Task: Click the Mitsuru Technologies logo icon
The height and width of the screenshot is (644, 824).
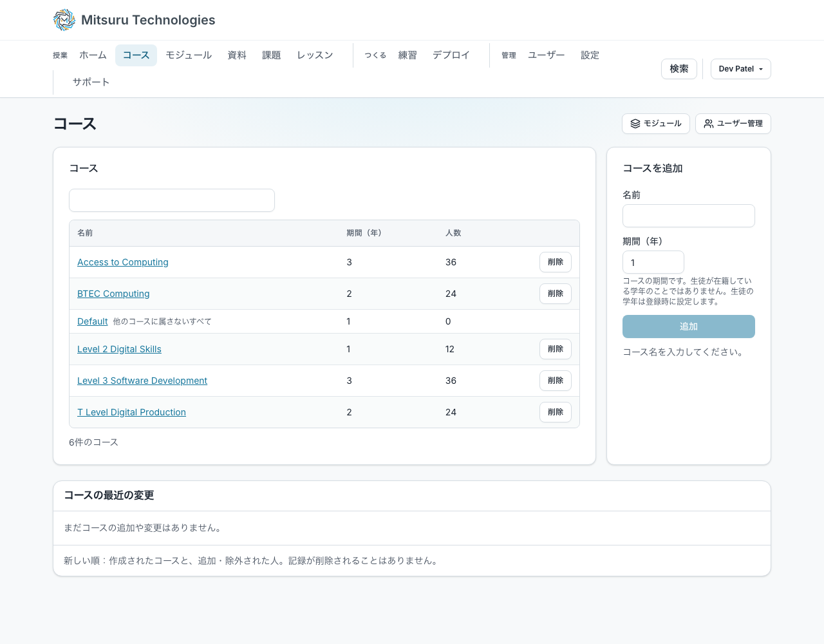Action: [x=64, y=20]
